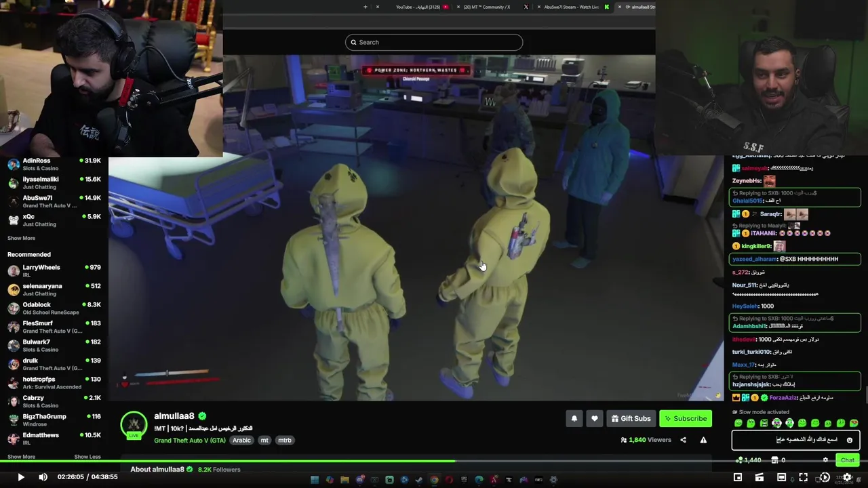Open Discord from taskbar

pos(360,480)
